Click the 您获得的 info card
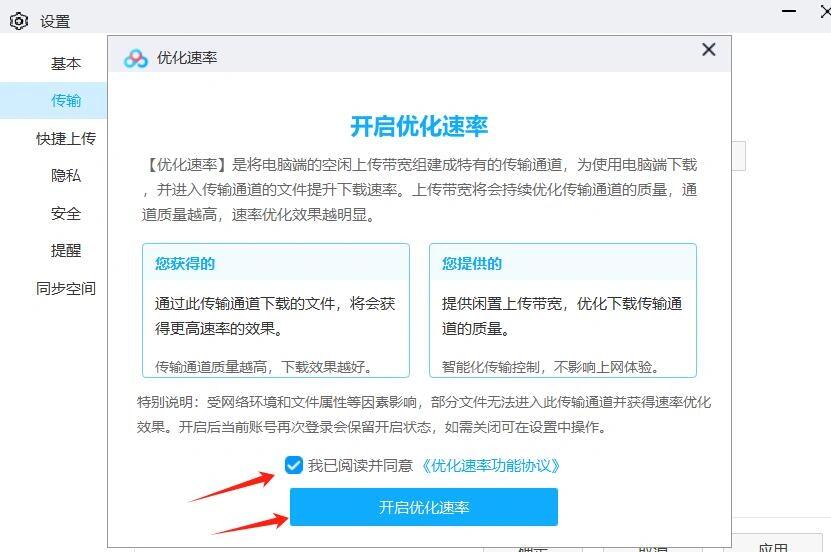Screen dimensions: 831x552 276,310
